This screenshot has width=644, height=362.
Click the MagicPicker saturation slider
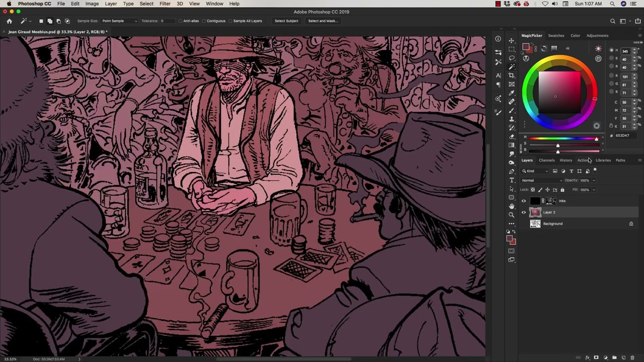(563, 145)
